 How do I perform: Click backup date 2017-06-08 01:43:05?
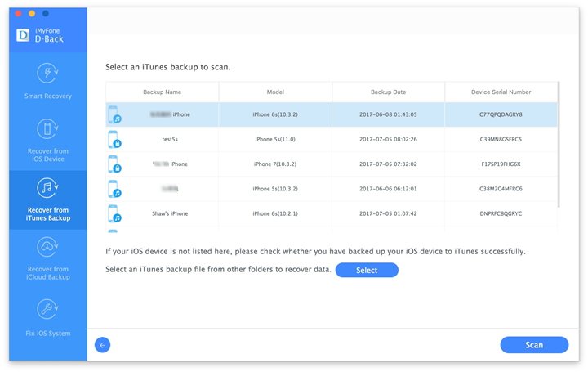(x=388, y=114)
